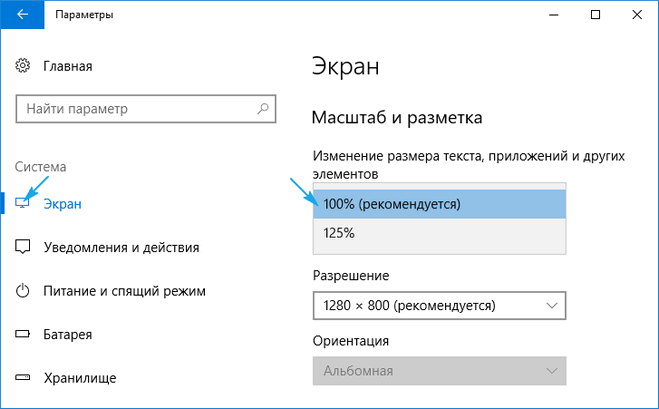The image size is (659, 409).
Task: Select the 125% scale option
Action: click(440, 233)
